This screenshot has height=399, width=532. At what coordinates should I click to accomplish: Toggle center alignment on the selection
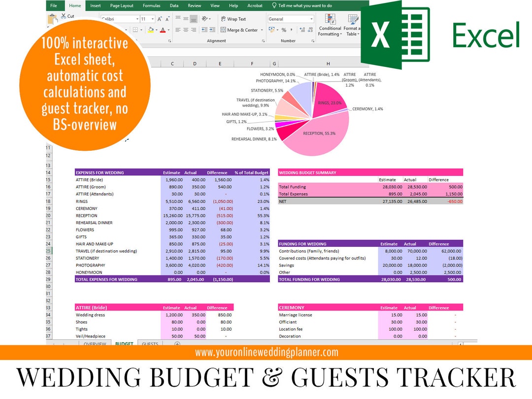[x=185, y=30]
